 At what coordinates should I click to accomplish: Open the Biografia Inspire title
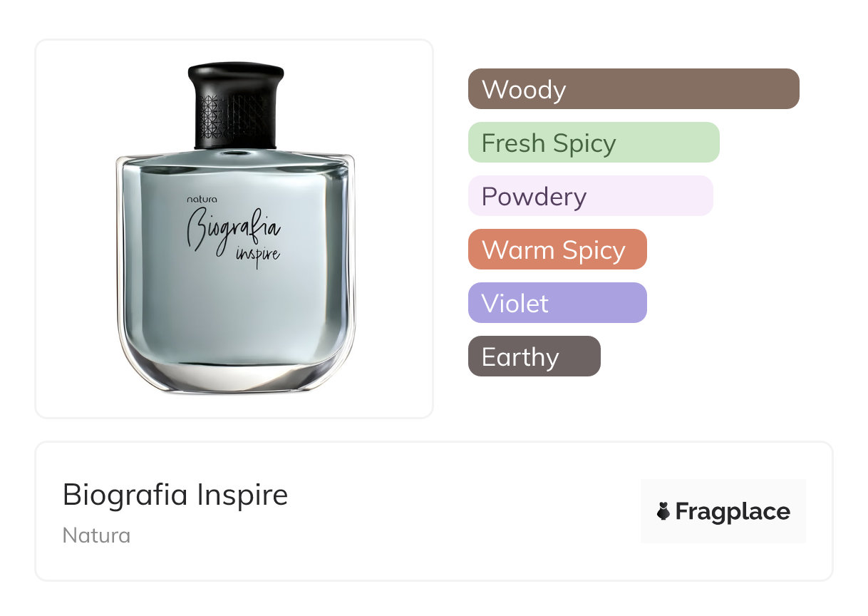[x=175, y=494]
